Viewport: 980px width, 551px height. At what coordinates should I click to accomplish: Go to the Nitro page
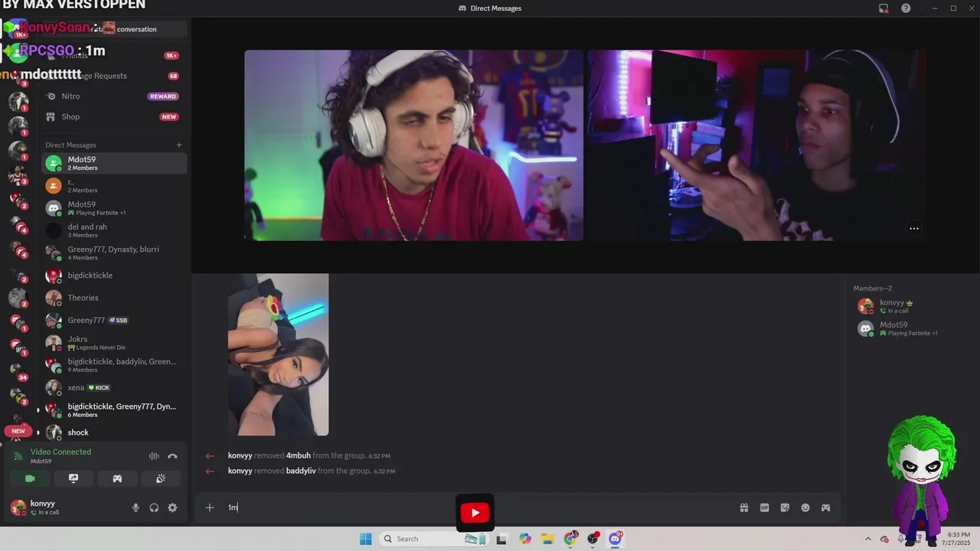pyautogui.click(x=114, y=96)
